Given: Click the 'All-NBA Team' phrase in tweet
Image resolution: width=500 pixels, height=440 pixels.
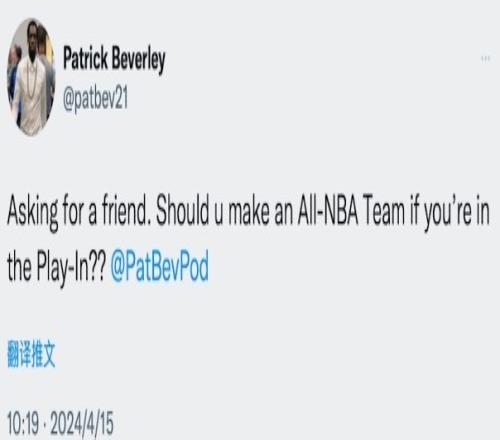Looking at the screenshot, I should tap(351, 211).
